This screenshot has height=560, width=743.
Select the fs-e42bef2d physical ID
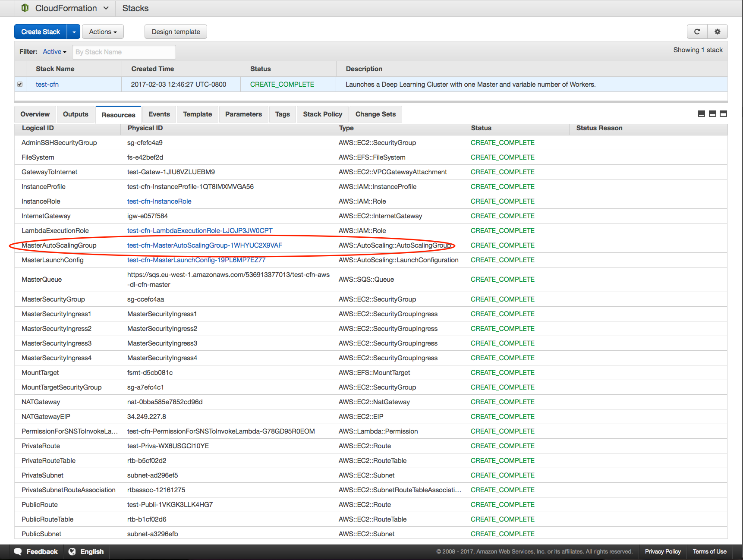coord(145,157)
